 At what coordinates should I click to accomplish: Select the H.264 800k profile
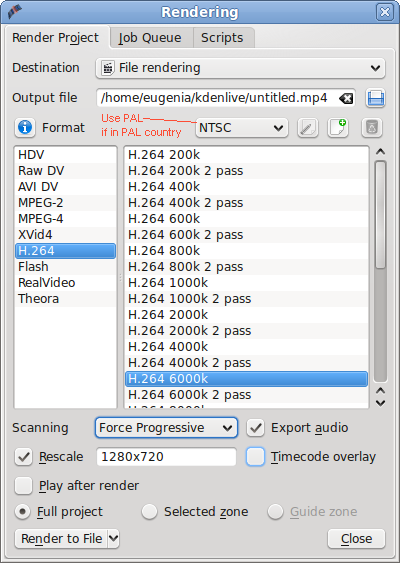[x=246, y=251]
